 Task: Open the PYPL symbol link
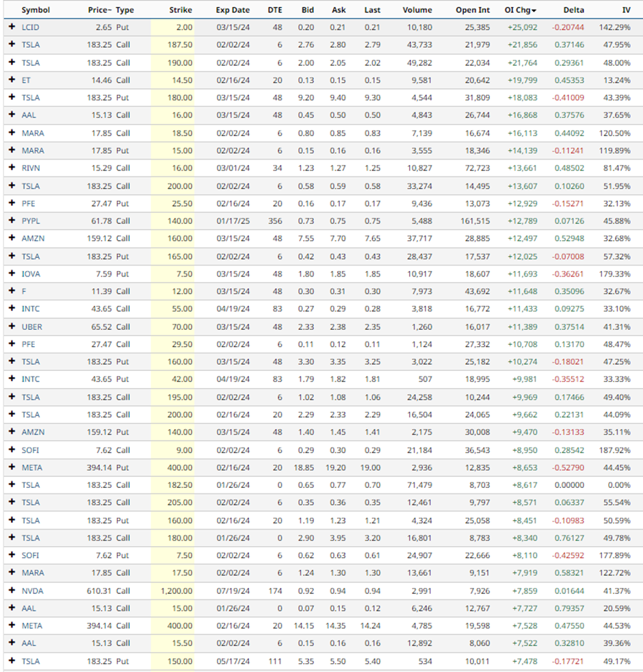click(x=31, y=221)
